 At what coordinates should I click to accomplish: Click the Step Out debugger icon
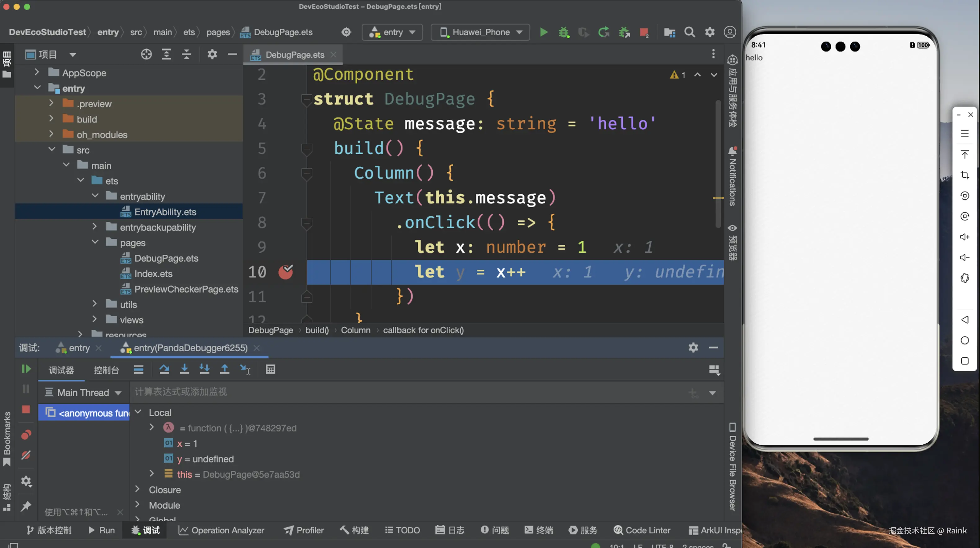225,369
